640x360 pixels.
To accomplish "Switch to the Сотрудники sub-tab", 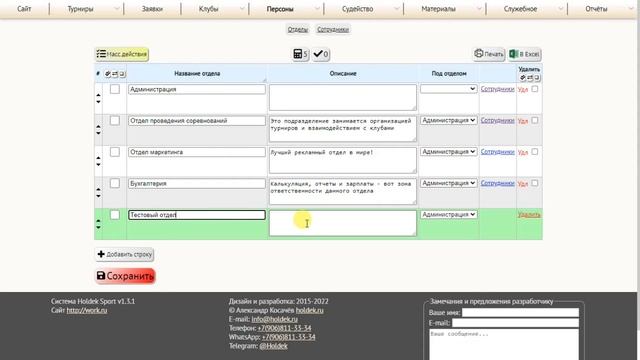I will pos(333,29).
